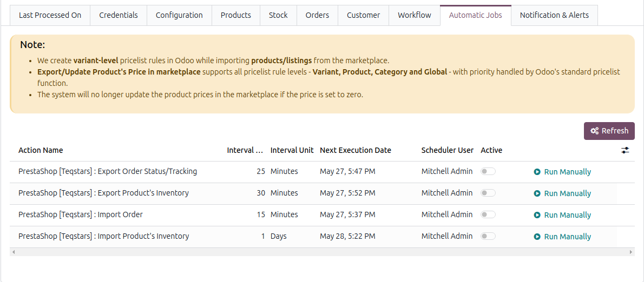Click Minutes unit in Import Order row
Screen dimensions: 644x282
[284, 214]
